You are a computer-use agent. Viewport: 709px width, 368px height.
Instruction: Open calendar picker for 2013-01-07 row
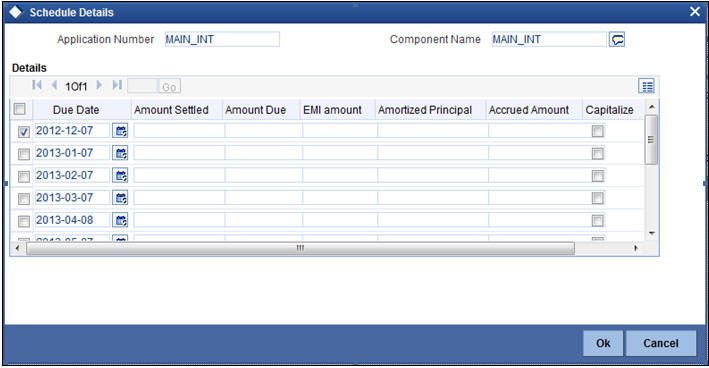coord(120,153)
